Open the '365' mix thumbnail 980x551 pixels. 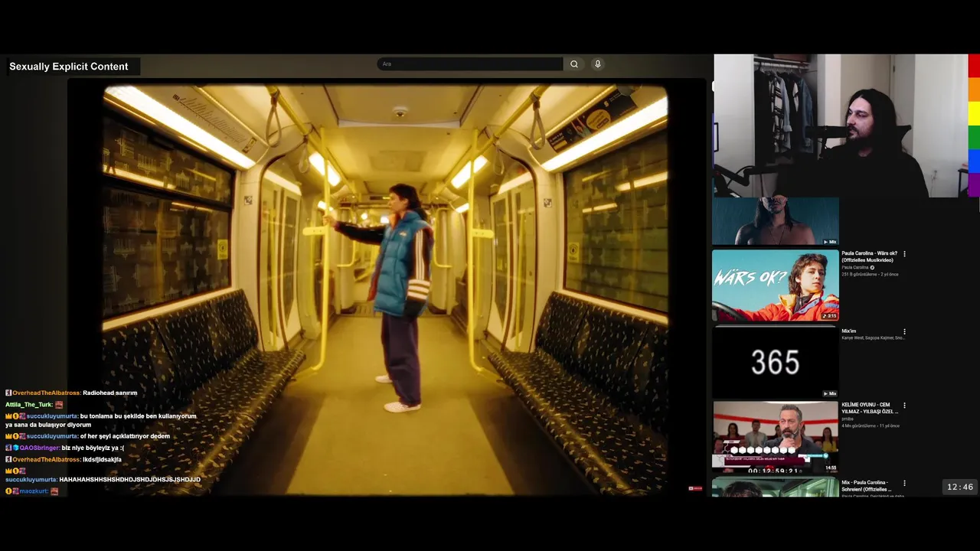coord(776,363)
